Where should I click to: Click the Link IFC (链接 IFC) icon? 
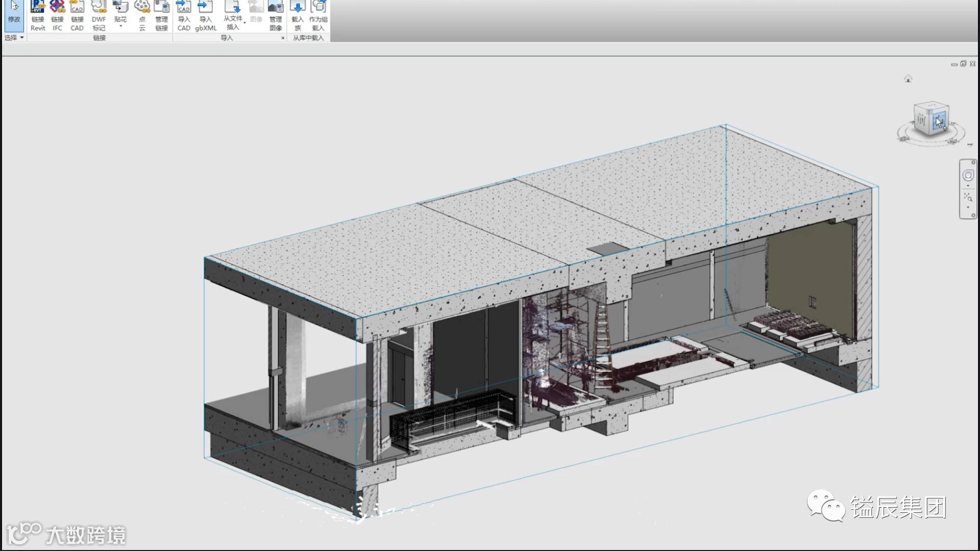[x=57, y=15]
